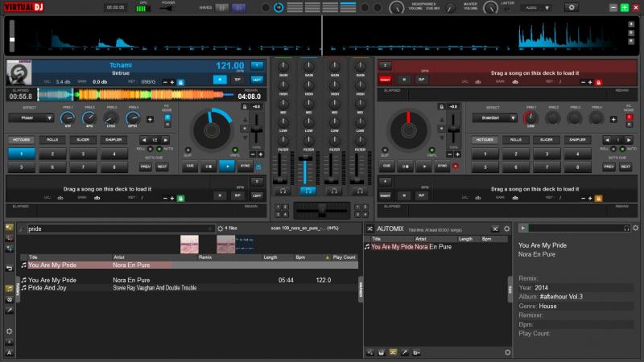Open the audio dropdown in the top bar
The height and width of the screenshot is (362, 644).
pos(537,8)
